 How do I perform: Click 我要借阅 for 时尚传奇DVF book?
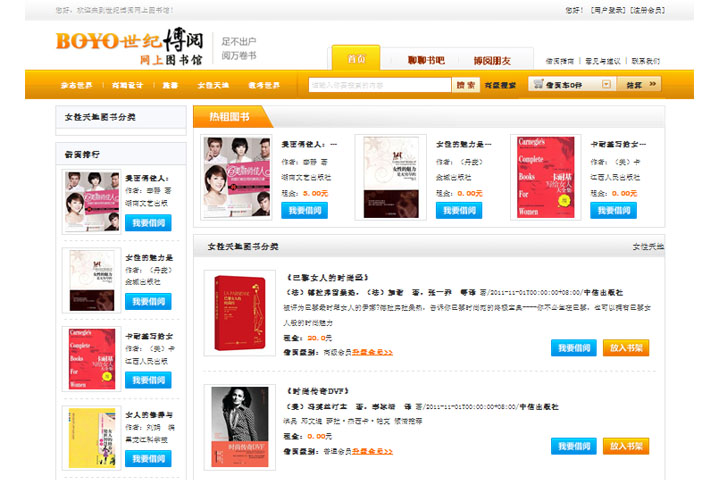tap(573, 446)
